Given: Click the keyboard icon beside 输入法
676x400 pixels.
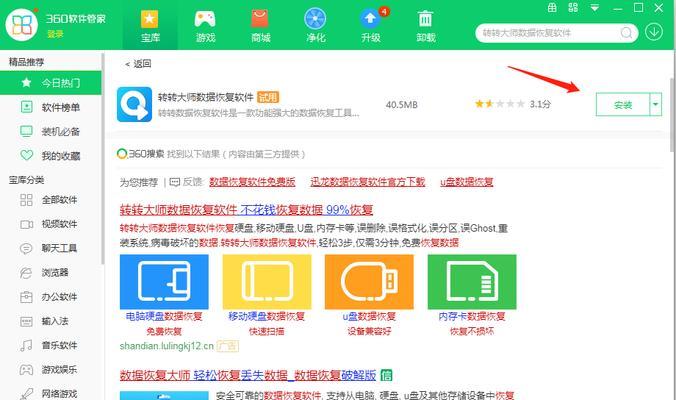Looking at the screenshot, I should click(26, 321).
